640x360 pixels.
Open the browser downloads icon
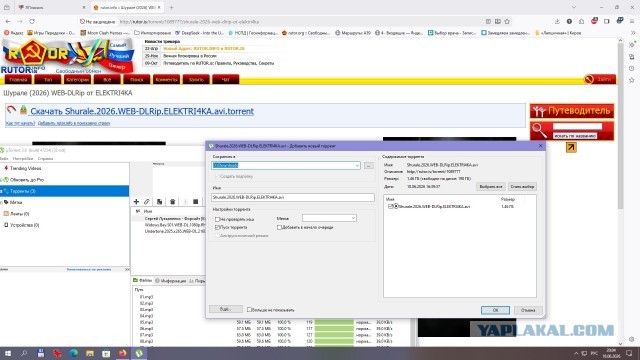click(557, 21)
